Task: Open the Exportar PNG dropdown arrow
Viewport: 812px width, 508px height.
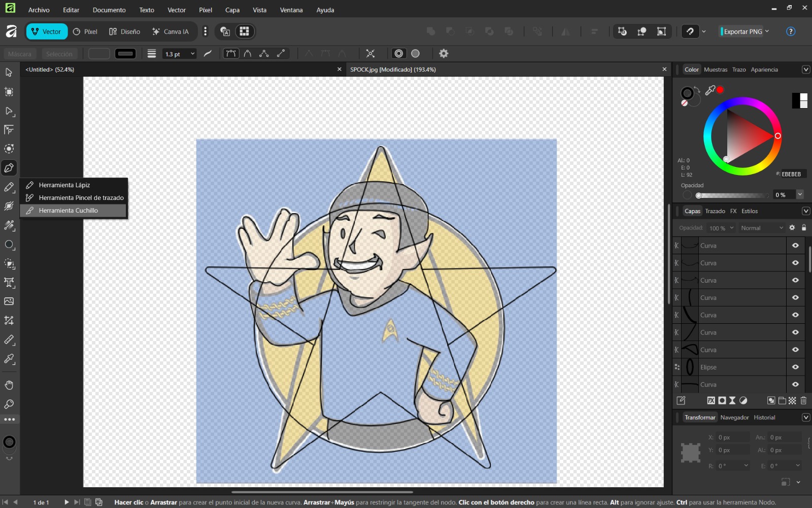Action: point(767,31)
